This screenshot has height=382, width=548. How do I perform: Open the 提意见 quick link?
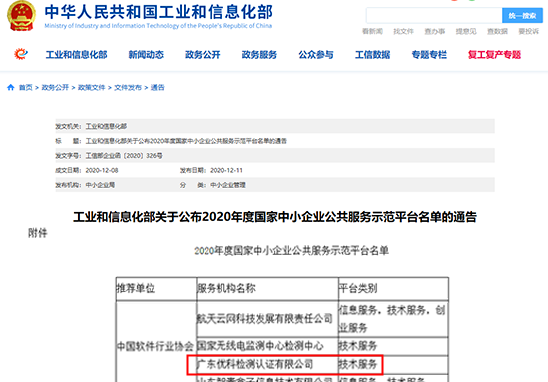[466, 31]
